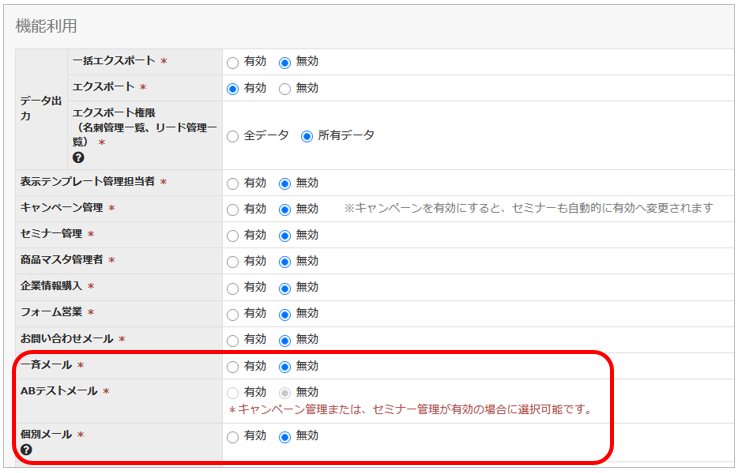Set 企業情報購入 to 有効

point(233,287)
